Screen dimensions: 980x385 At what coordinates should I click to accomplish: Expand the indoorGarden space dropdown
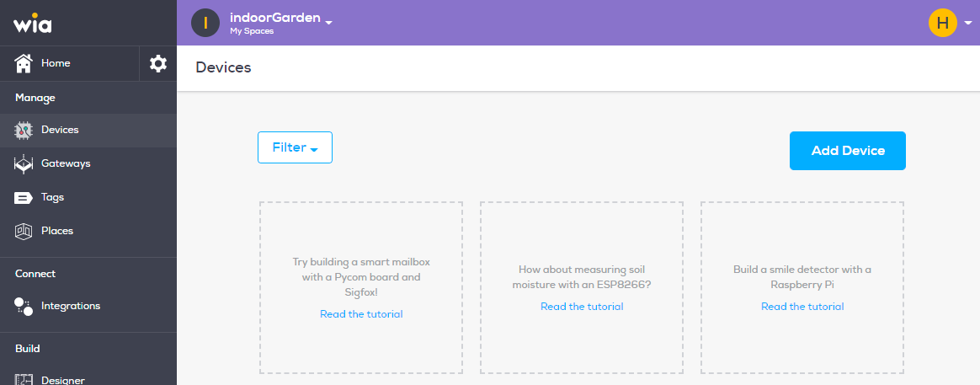pyautogui.click(x=328, y=23)
